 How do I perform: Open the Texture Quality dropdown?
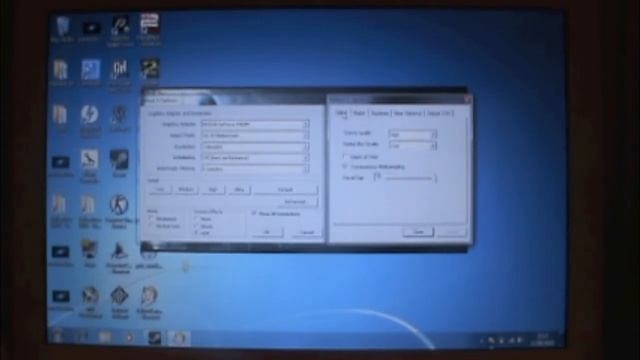(412, 134)
